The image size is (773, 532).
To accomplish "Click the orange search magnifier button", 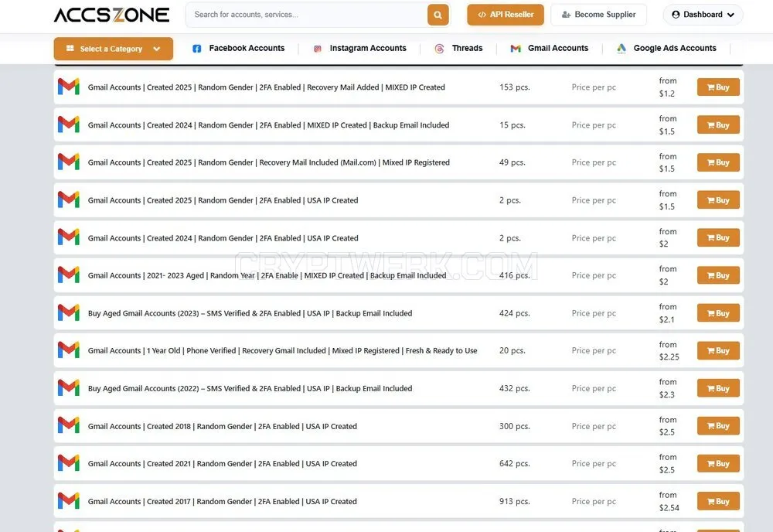I will coord(438,15).
